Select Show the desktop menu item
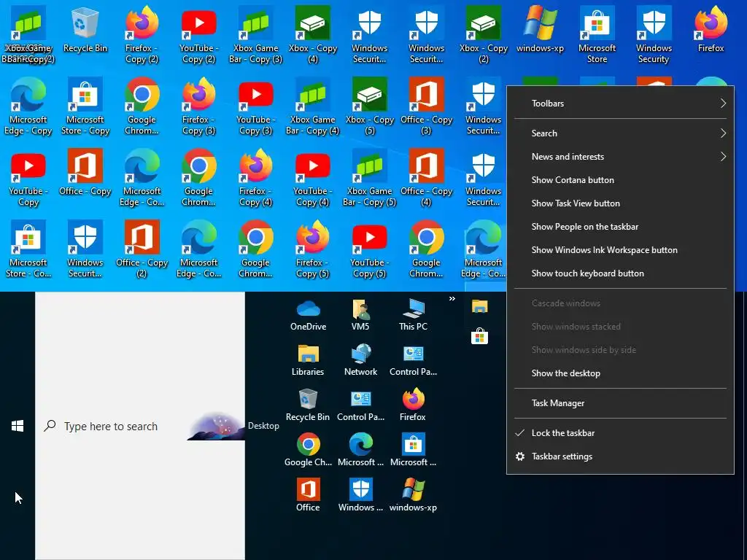Viewport: 747px width, 560px height. click(620, 373)
